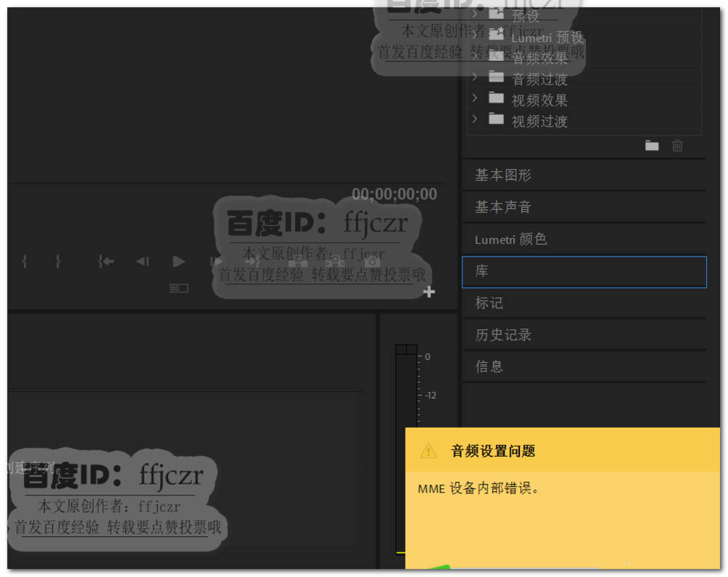Open the 信息 panel
This screenshot has width=728, height=577.
pyautogui.click(x=584, y=366)
